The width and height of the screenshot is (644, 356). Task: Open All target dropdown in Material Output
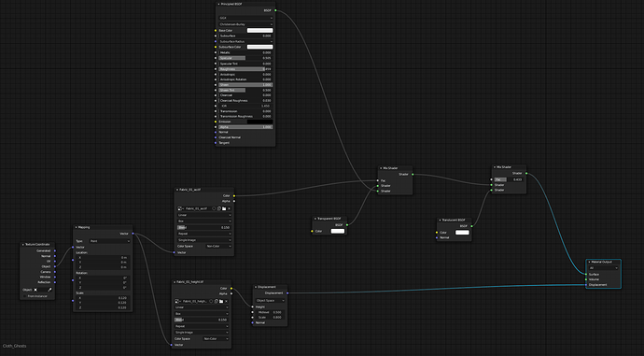[603, 268]
